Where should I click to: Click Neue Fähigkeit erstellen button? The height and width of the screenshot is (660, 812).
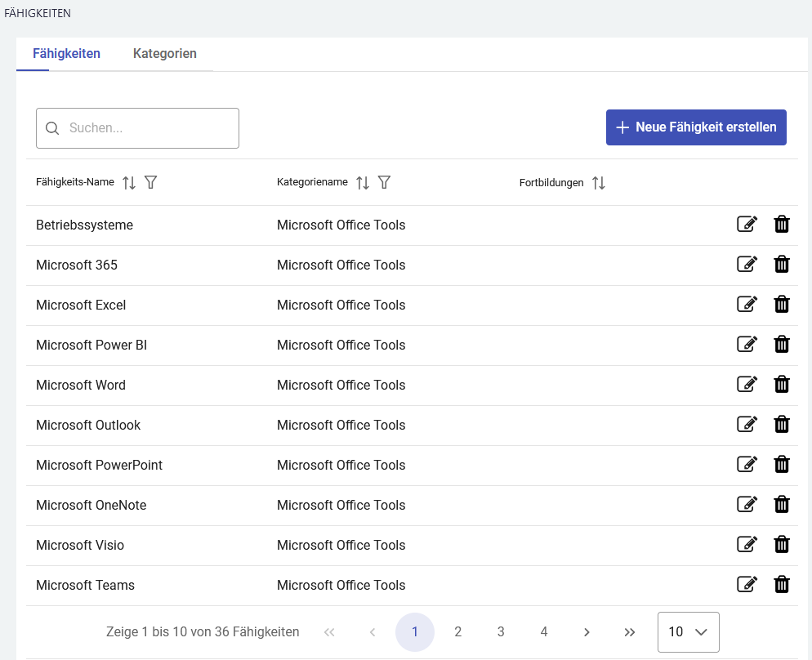click(696, 127)
